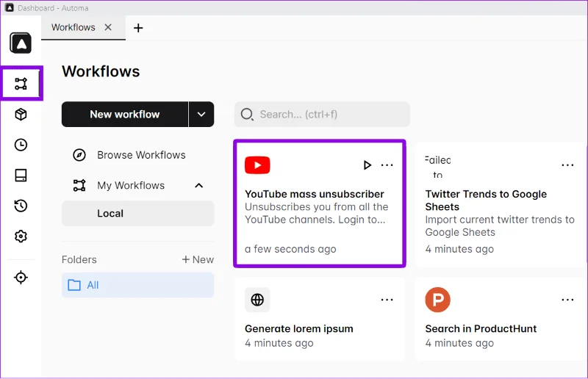
Task: Click the Automa logo in the sidebar
Action: tap(21, 43)
